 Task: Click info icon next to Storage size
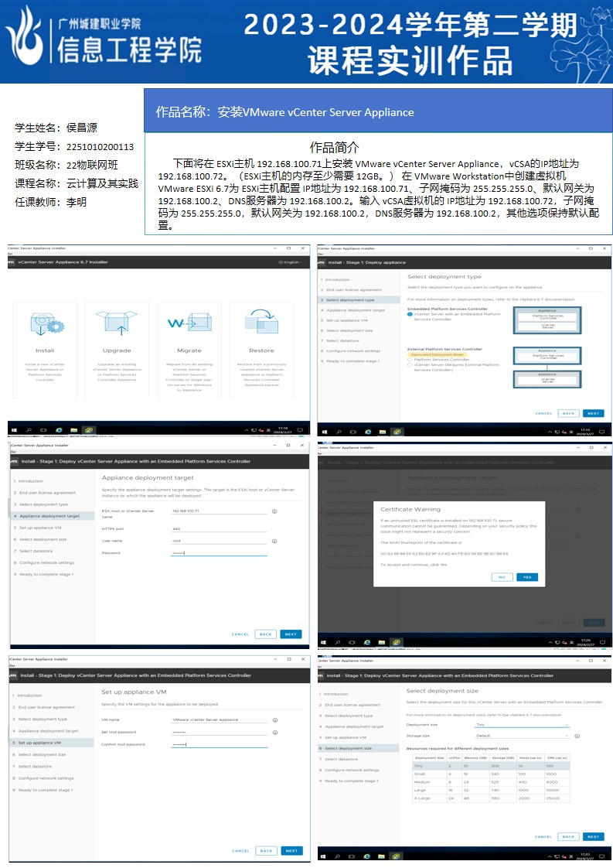click(577, 736)
